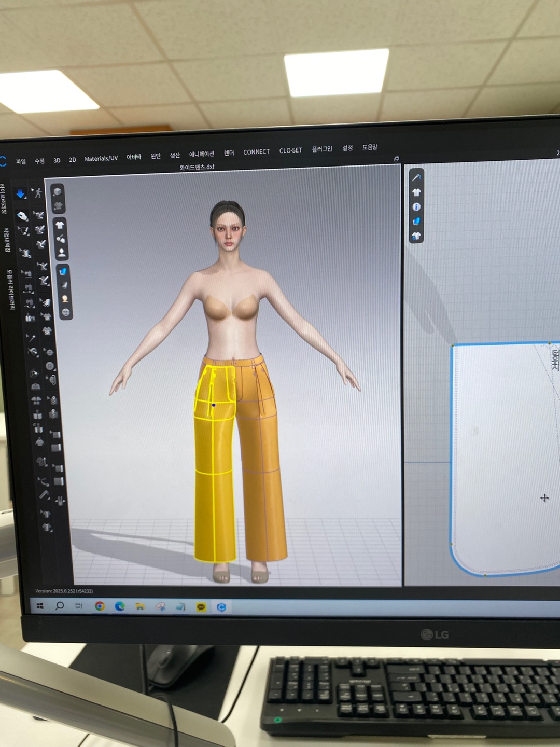Toggle the blue fabric render style icon
560x747 pixels.
pyautogui.click(x=63, y=271)
